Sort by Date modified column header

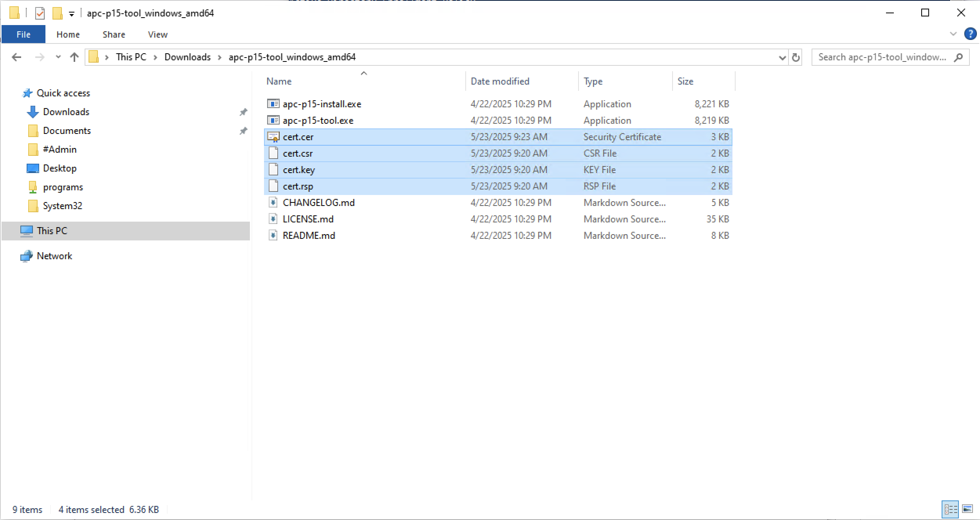(522, 81)
